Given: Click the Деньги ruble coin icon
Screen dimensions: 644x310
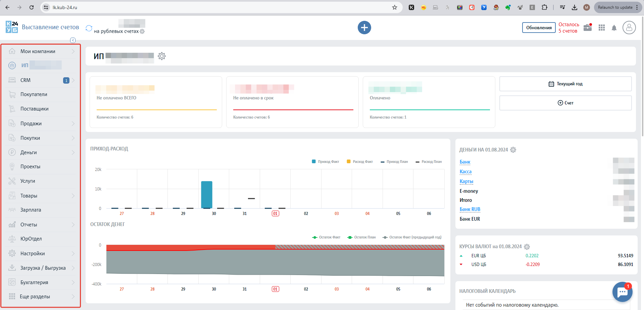Looking at the screenshot, I should tap(12, 152).
